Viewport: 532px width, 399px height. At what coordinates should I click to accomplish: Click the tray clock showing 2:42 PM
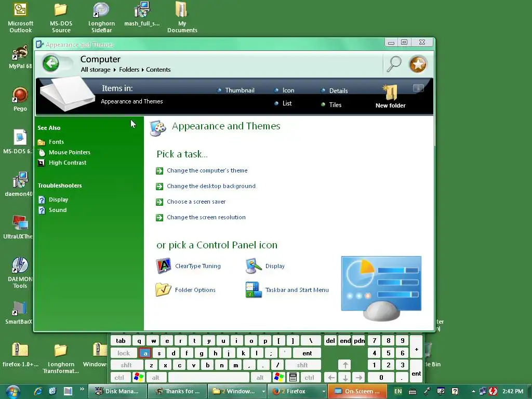513,391
